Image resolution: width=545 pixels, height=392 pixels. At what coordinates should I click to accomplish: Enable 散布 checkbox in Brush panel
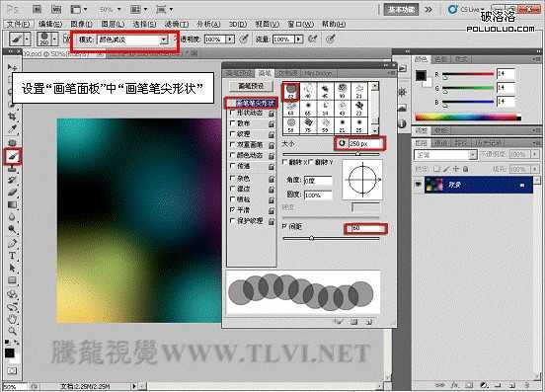[x=233, y=123]
